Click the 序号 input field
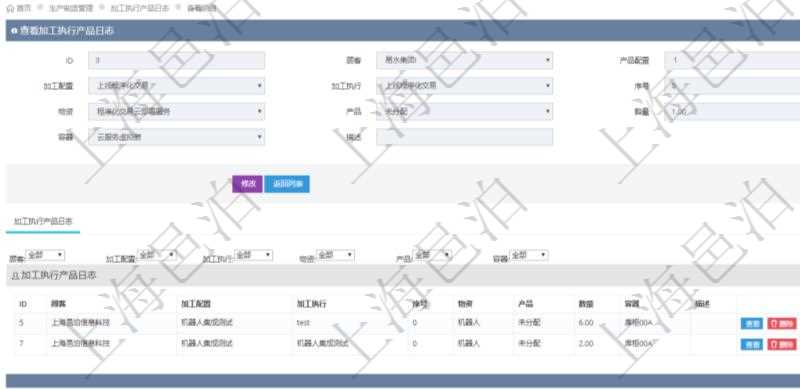 [x=732, y=86]
